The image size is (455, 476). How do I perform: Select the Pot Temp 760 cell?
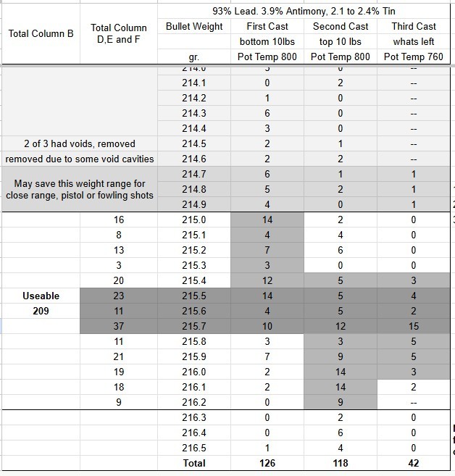[414, 57]
